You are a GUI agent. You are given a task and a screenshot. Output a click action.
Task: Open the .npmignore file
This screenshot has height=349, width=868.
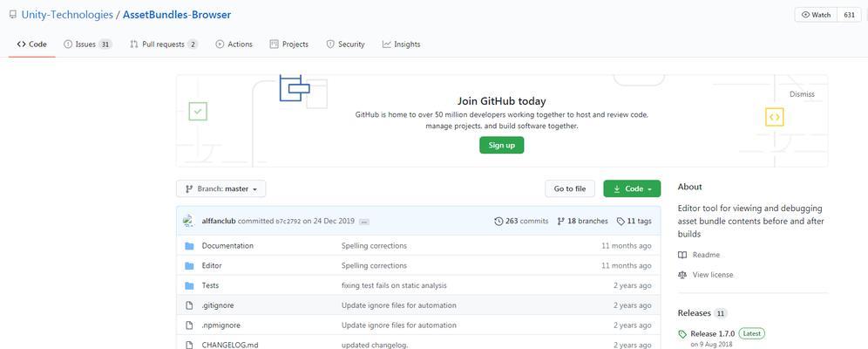tap(220, 325)
